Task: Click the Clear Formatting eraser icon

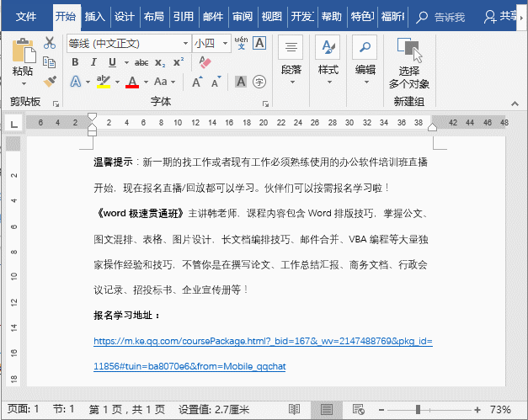Action: click(203, 62)
